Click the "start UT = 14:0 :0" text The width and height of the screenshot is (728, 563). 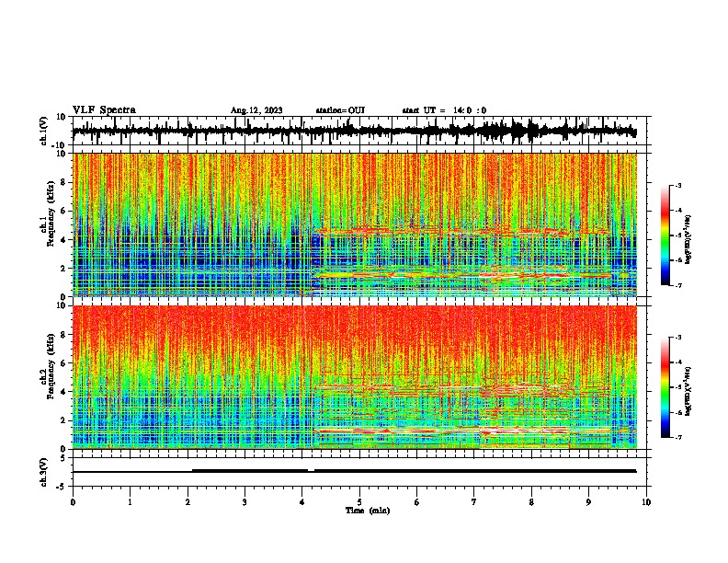tap(444, 110)
